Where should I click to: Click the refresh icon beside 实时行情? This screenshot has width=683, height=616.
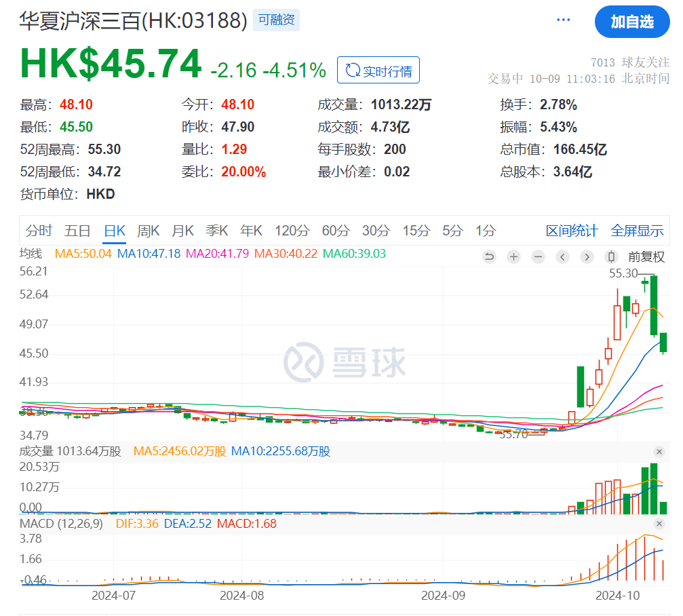[352, 69]
